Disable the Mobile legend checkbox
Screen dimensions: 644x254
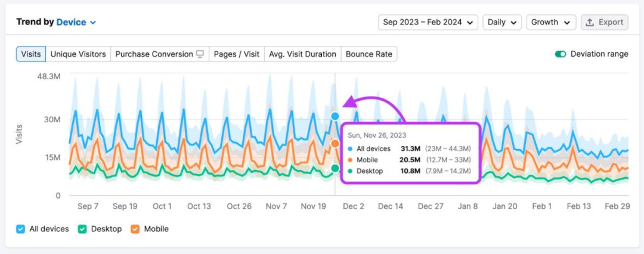135,229
